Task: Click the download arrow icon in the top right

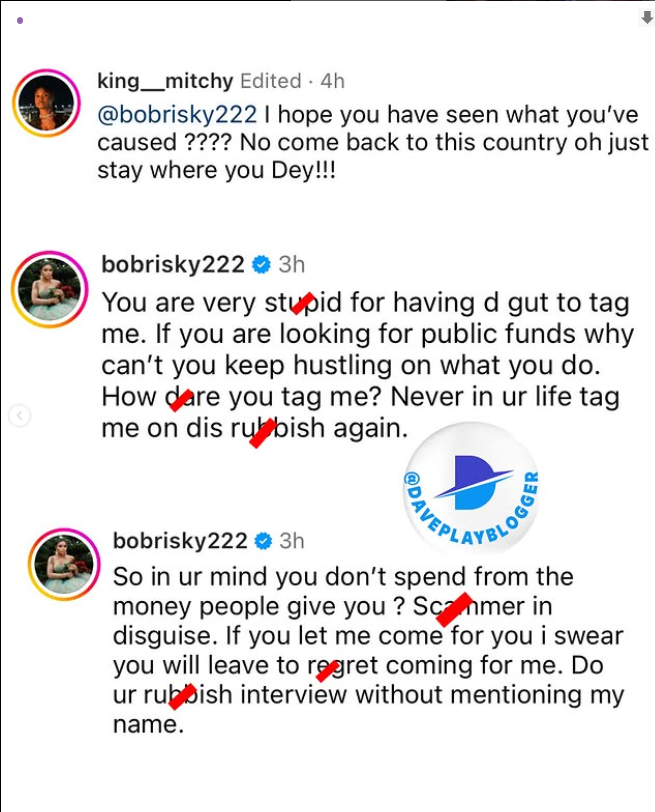Action: tap(647, 18)
